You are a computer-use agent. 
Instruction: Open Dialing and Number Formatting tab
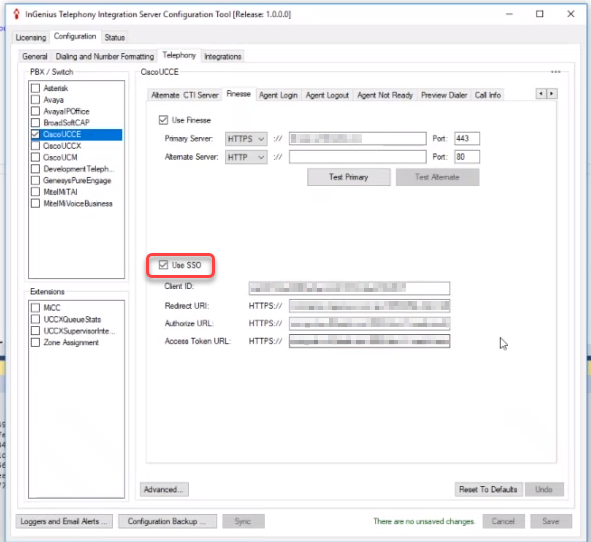105,57
